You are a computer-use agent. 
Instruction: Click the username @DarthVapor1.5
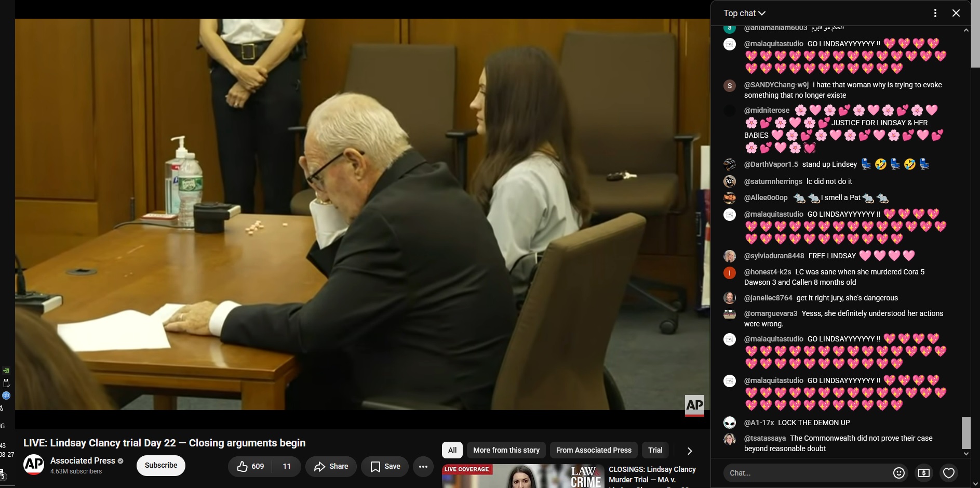tap(771, 164)
